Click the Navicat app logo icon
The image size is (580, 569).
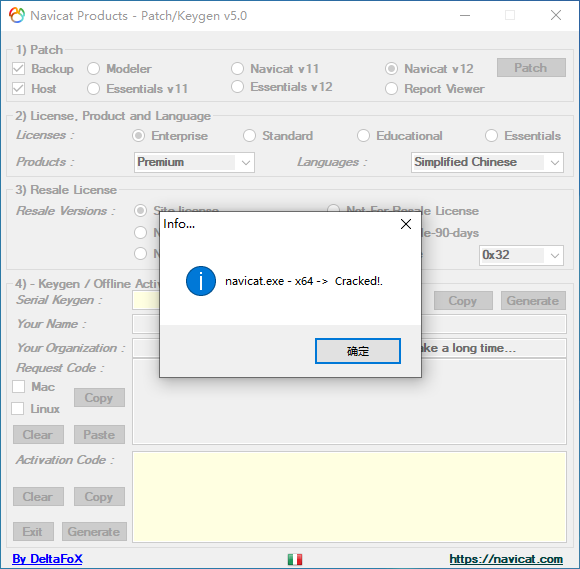coord(17,16)
